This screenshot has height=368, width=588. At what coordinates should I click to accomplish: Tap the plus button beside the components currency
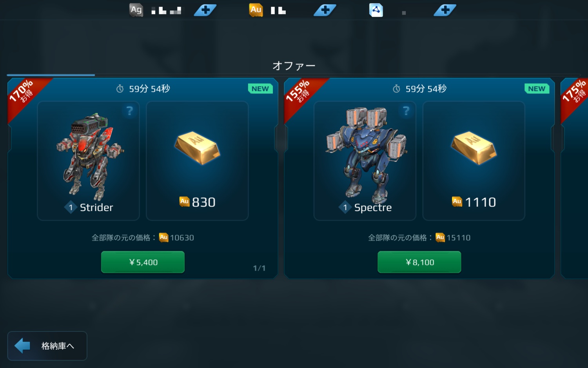tap(445, 10)
